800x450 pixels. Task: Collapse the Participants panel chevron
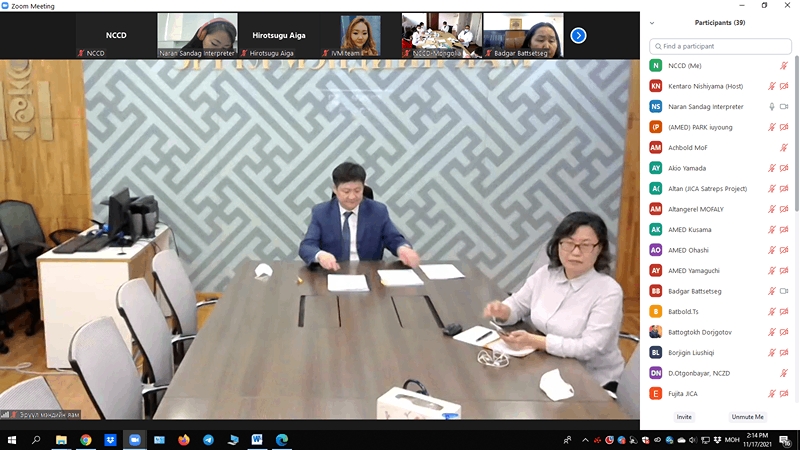click(652, 23)
